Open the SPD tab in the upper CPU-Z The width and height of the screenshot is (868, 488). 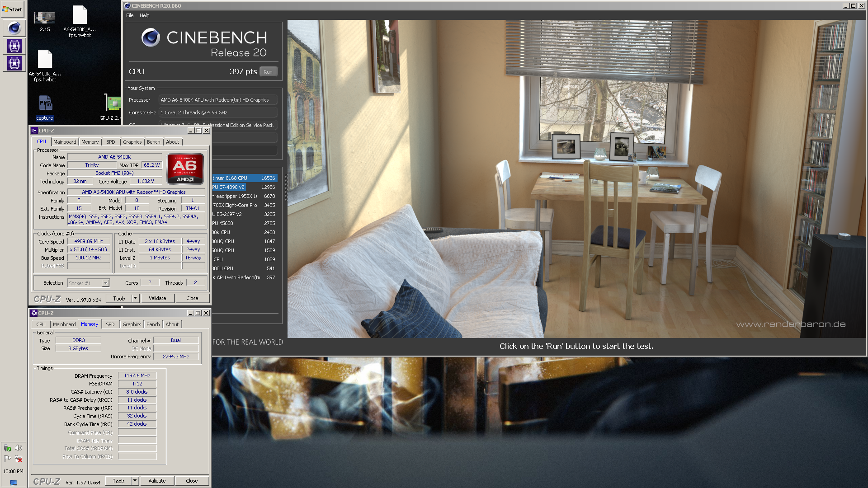(x=110, y=142)
